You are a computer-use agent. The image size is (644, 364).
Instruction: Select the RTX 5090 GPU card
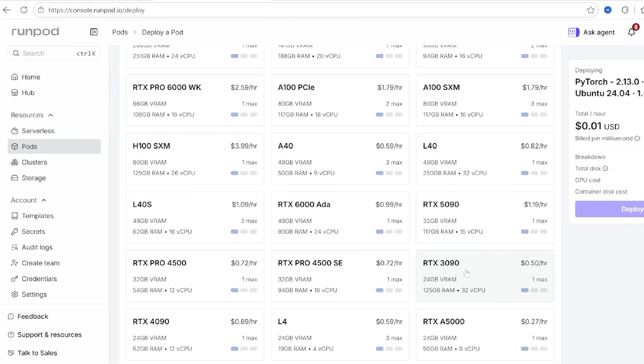(x=485, y=218)
